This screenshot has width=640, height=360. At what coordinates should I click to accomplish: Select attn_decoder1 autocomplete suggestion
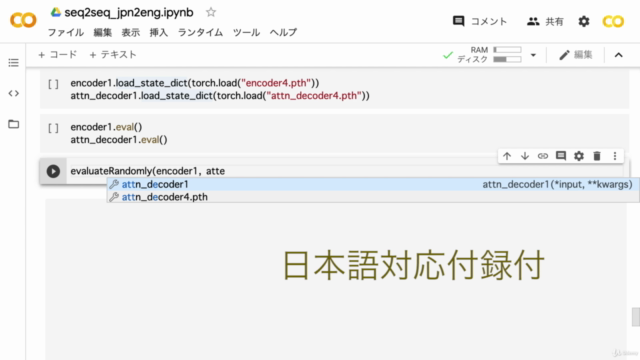tap(373, 184)
